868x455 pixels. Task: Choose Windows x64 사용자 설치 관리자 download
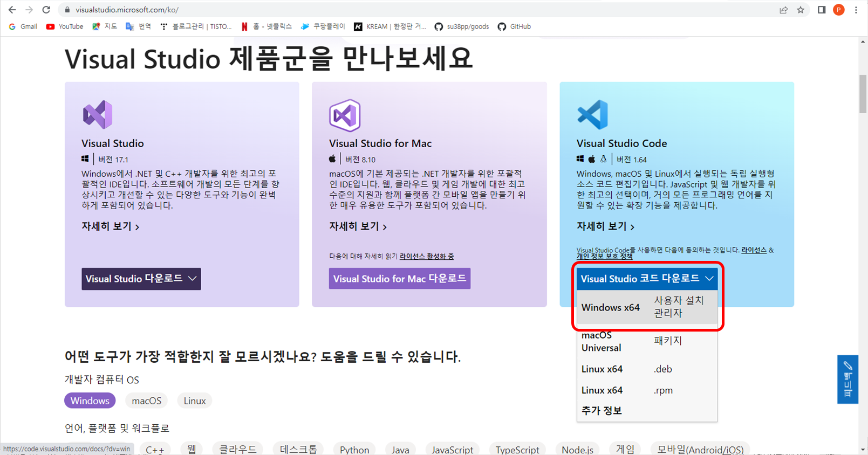647,307
